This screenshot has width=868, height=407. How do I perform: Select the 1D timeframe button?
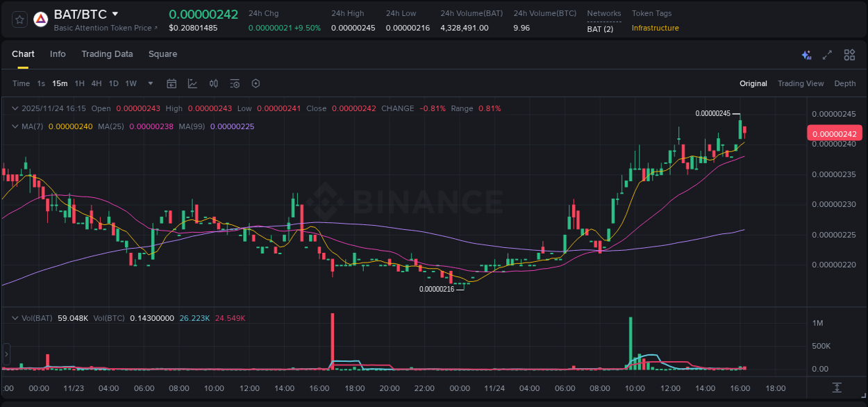[x=113, y=83]
